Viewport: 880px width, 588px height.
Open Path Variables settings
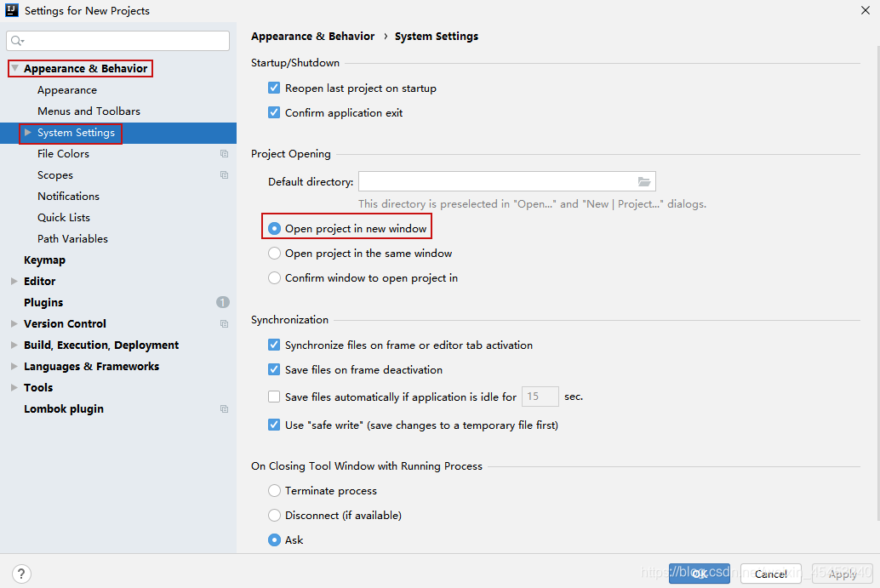pos(72,239)
